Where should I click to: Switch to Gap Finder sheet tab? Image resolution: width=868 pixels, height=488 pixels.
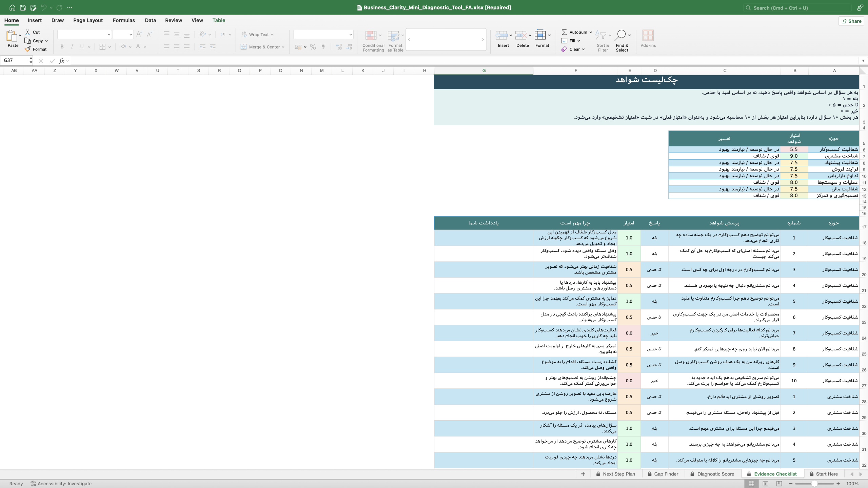pos(663,474)
